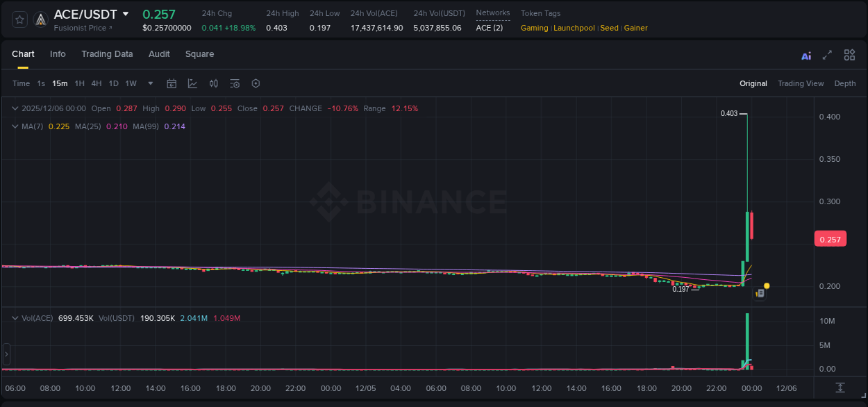Switch chart to Trading View mode

click(800, 83)
